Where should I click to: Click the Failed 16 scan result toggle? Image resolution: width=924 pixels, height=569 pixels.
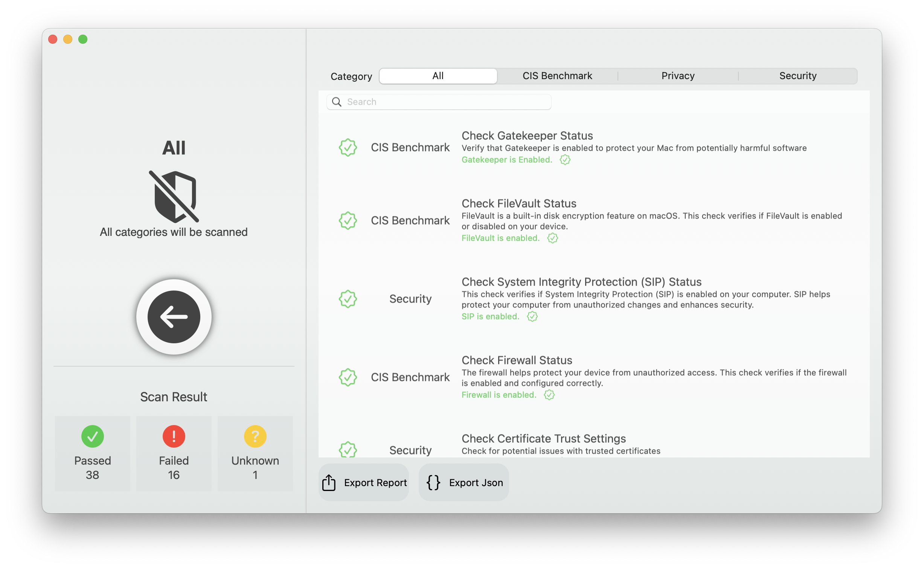(173, 453)
